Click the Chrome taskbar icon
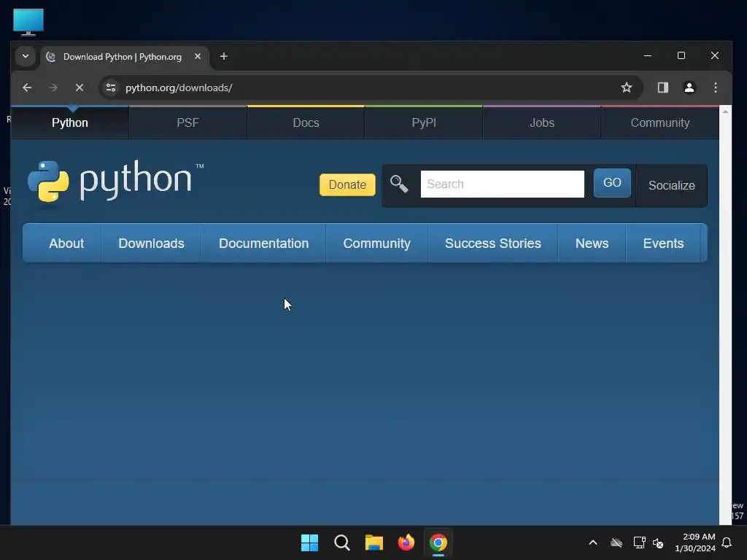Screen dimensions: 747x560 (x=438, y=542)
